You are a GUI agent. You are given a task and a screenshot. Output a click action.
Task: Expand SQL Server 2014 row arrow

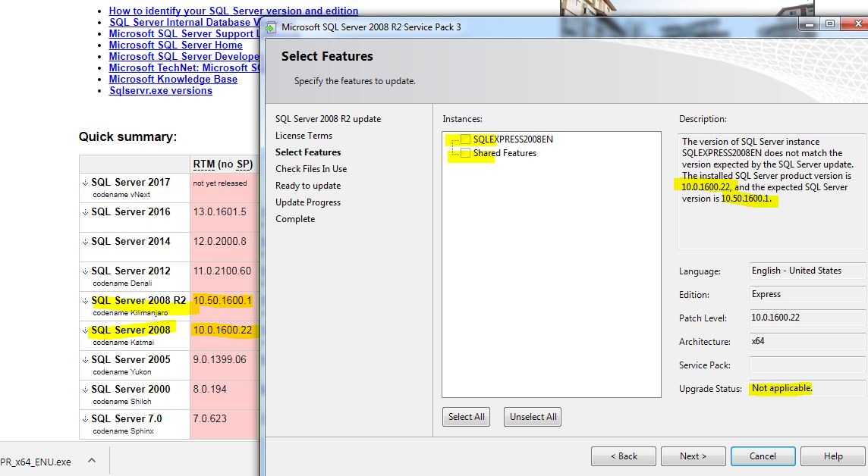pyautogui.click(x=85, y=242)
